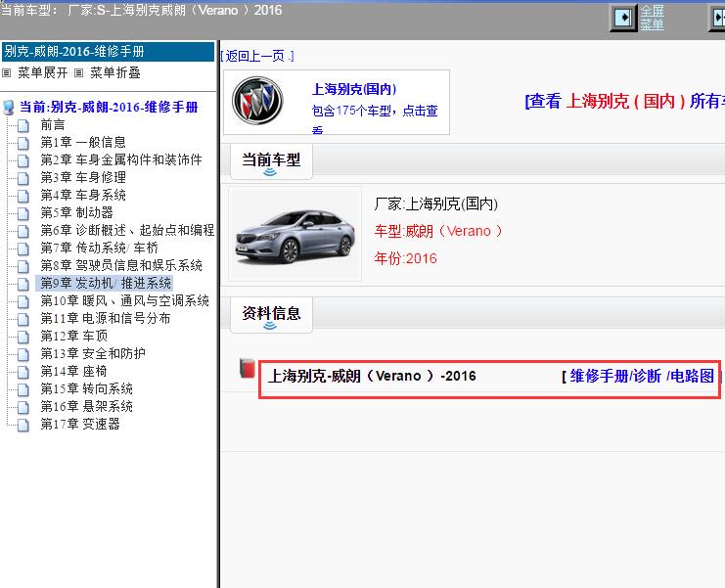Click the 资料信息 section tab
This screenshot has height=588, width=725.
271,315
